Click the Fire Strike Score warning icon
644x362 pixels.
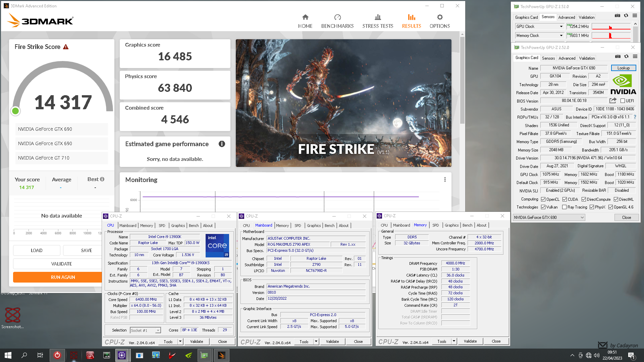click(66, 47)
